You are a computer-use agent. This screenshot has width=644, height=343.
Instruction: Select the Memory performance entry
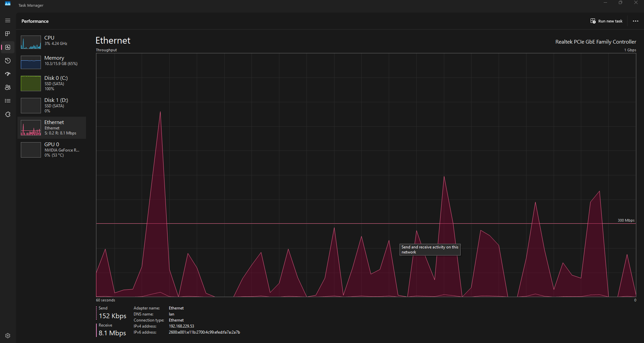(52, 61)
